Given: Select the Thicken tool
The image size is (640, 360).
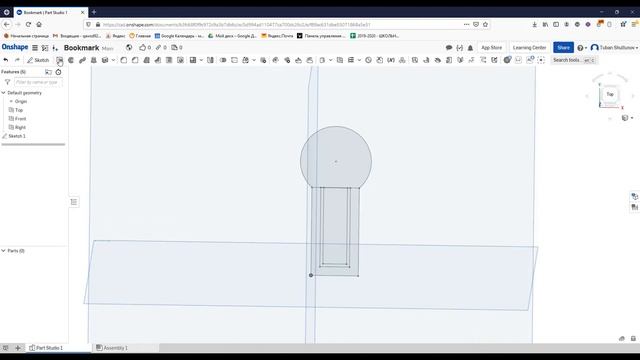Looking at the screenshot, I should tap(105, 60).
